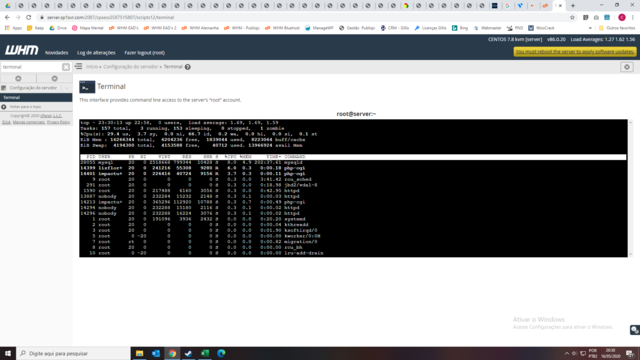Open File Explorer from taskbar
The width and height of the screenshot is (640, 360).
pos(140,353)
